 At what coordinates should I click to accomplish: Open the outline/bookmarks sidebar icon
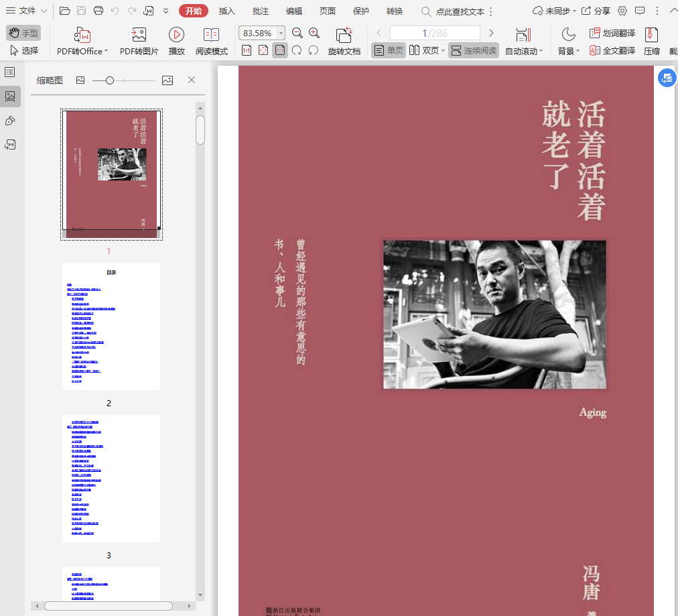tap(10, 72)
